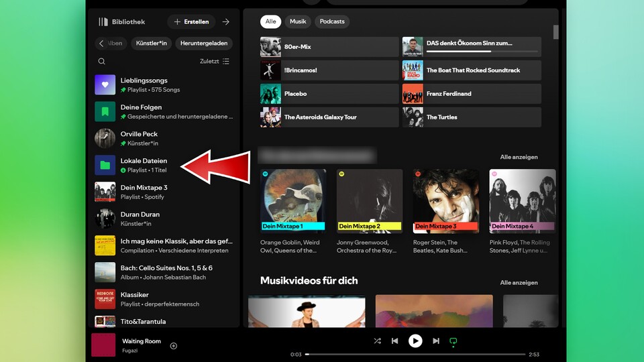Open Bach Cello Suites album

tap(164, 273)
